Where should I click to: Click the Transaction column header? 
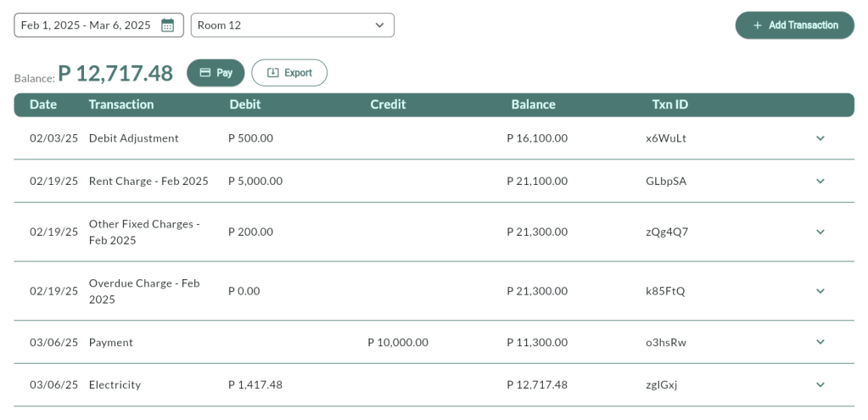pyautogui.click(x=121, y=104)
